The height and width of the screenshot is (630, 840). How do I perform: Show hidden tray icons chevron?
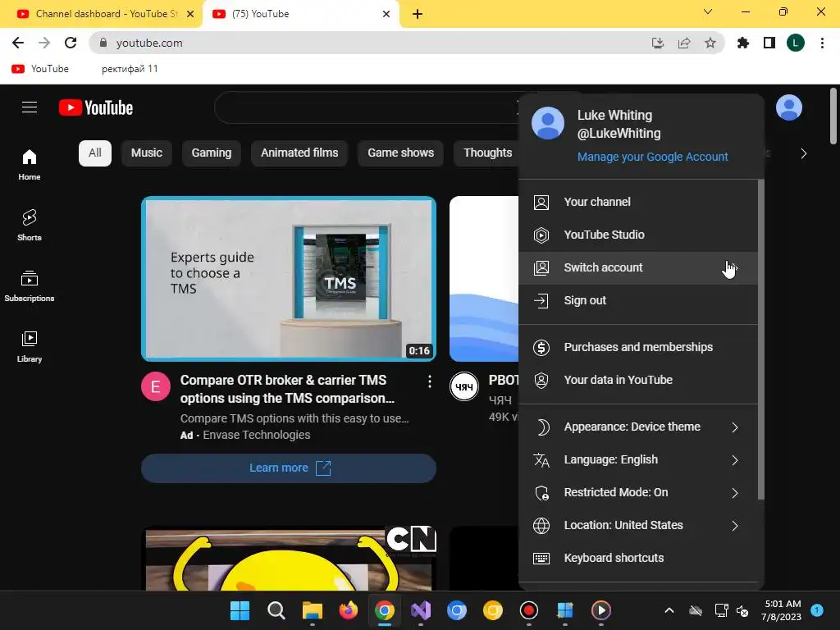[x=669, y=610]
